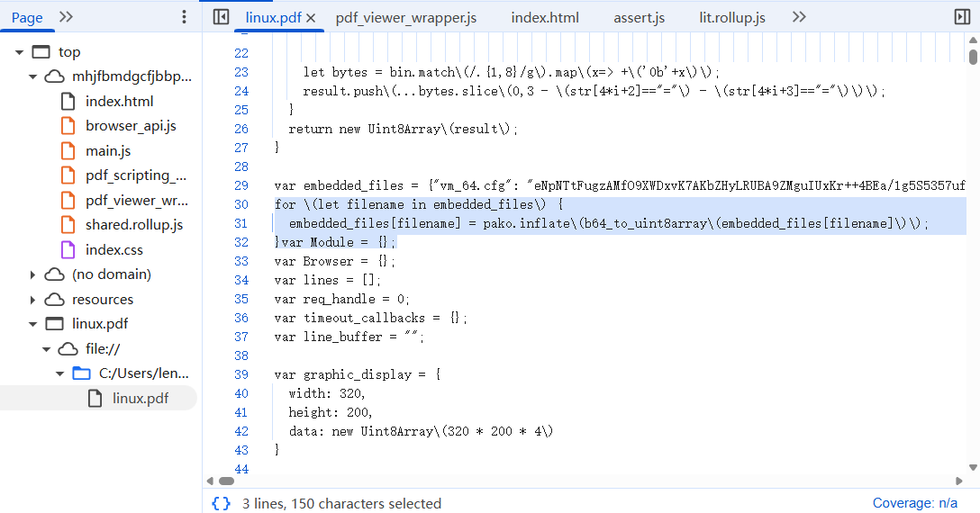Select the linux.pdf leaf file in tree

pos(141,398)
